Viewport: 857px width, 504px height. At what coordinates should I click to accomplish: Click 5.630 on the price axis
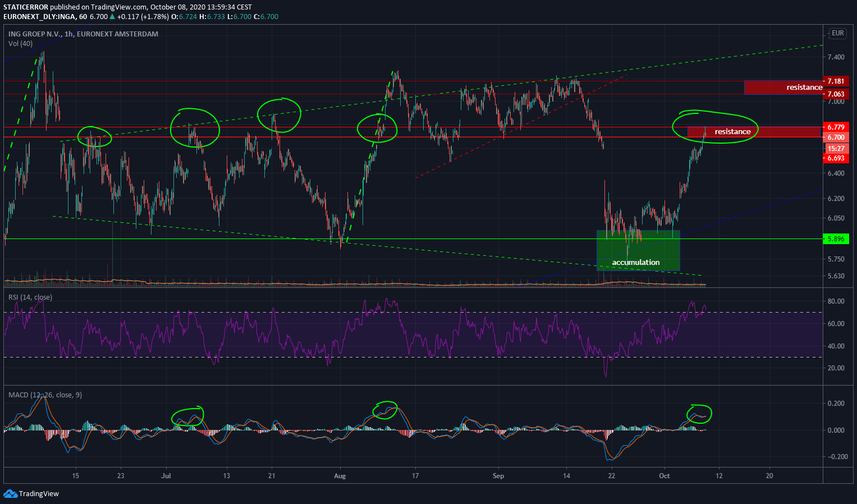pos(836,276)
